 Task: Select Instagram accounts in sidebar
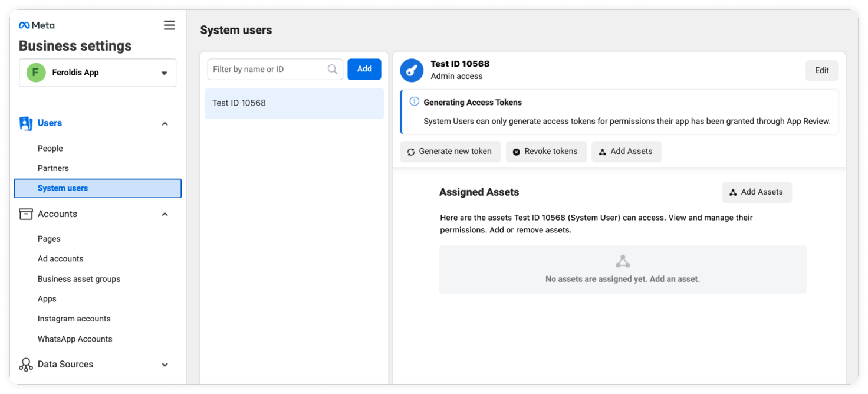74,319
